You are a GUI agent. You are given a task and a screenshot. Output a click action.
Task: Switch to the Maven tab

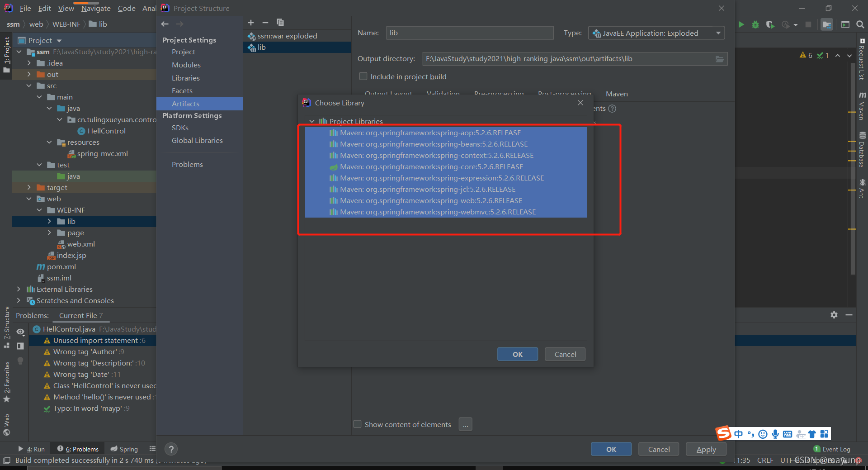617,94
